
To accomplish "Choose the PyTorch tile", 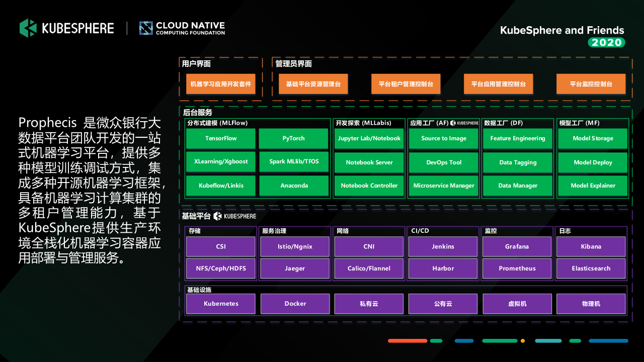I will [x=294, y=138].
